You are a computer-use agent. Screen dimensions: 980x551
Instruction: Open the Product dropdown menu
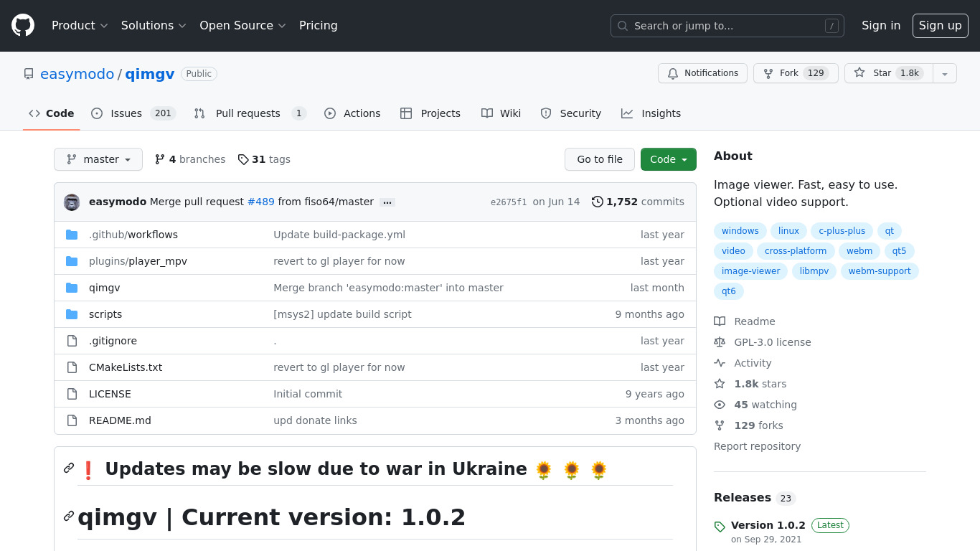click(x=80, y=25)
